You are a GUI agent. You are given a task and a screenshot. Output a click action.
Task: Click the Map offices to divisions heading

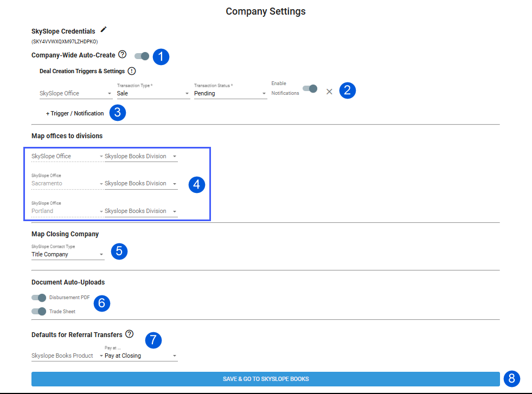(67, 136)
